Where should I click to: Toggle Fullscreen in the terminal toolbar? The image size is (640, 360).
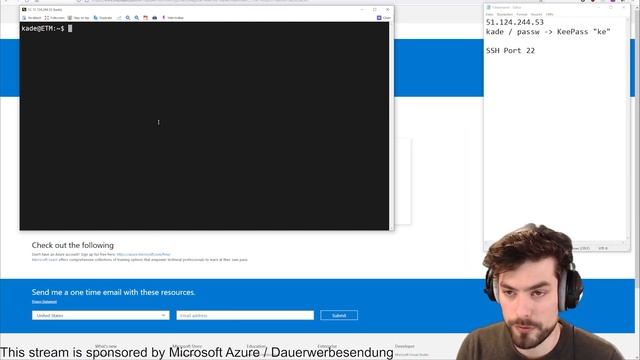pyautogui.click(x=54, y=18)
